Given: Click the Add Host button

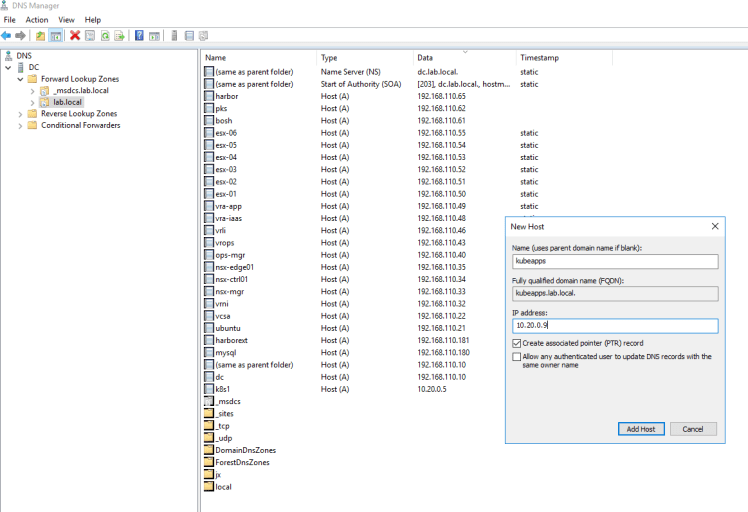Looking at the screenshot, I should tap(640, 429).
